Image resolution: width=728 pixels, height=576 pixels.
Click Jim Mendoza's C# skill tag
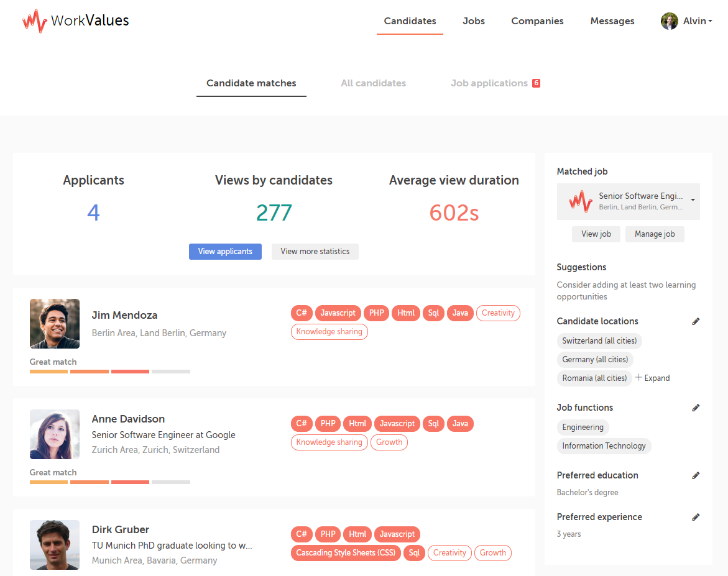coord(302,313)
